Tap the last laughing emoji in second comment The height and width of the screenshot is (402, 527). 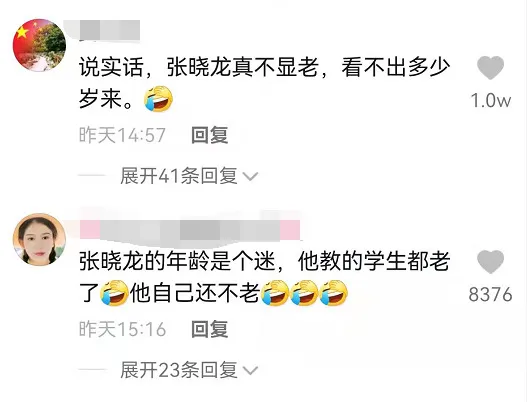pyautogui.click(x=333, y=293)
